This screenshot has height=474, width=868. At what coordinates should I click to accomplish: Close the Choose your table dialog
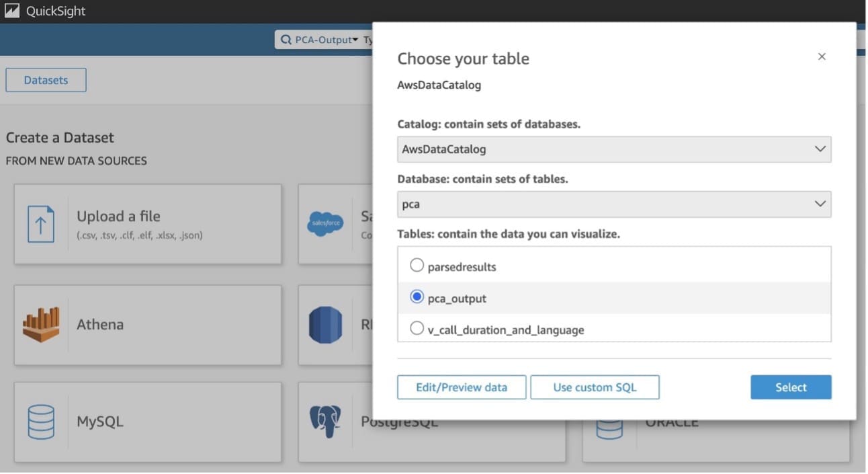[822, 56]
